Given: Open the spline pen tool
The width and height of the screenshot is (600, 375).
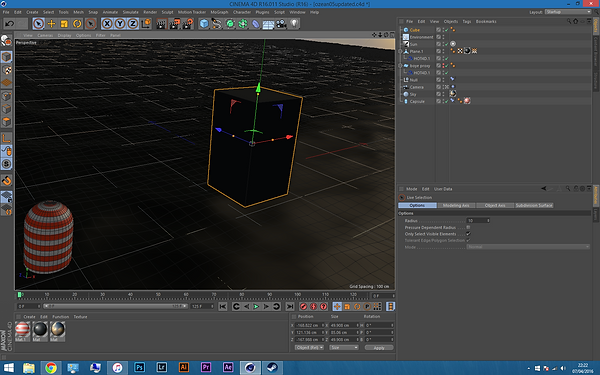Looking at the screenshot, I should coord(217,24).
